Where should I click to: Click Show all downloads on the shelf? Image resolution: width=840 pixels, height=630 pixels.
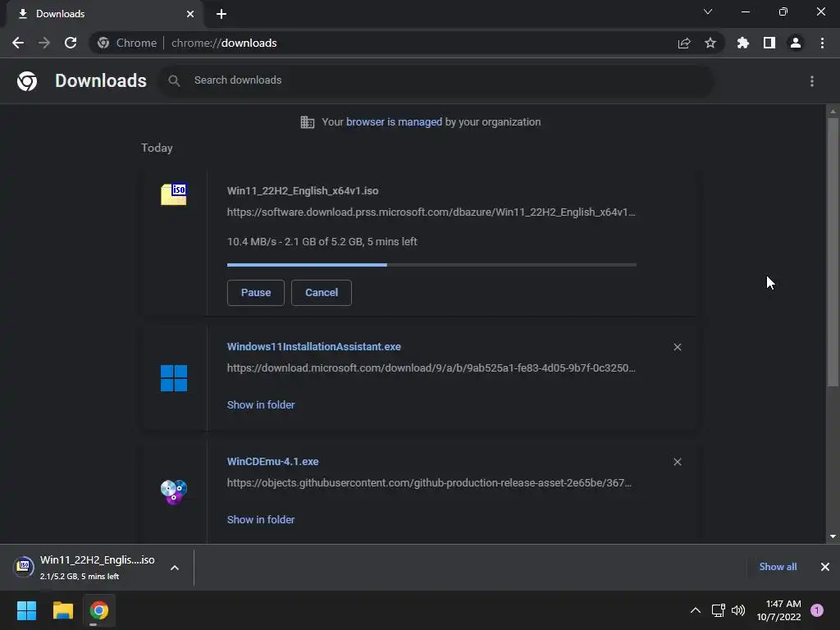778,567
